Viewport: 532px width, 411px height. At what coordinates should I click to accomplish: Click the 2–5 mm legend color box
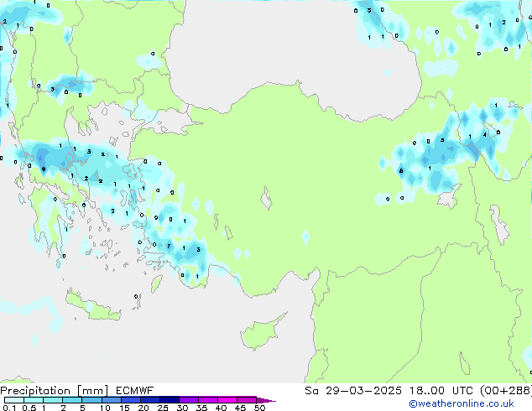(72, 400)
